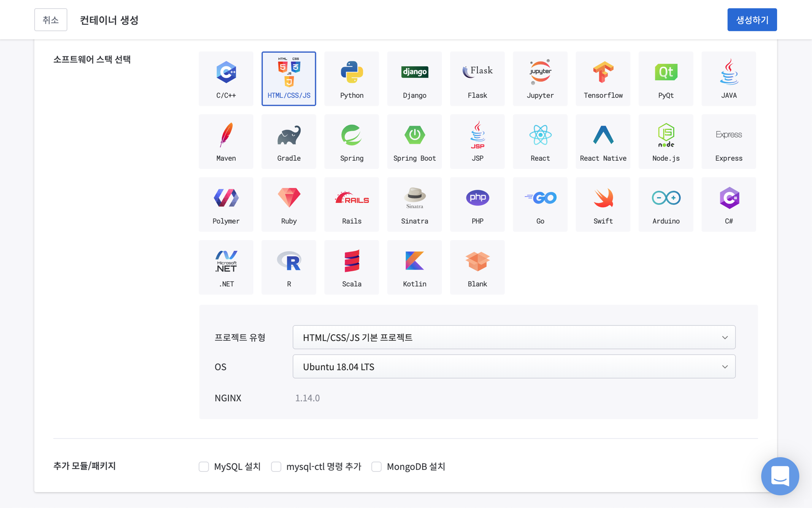Tick the MongoDB 설치 checkbox
Viewport: 812px width, 508px height.
click(x=377, y=467)
